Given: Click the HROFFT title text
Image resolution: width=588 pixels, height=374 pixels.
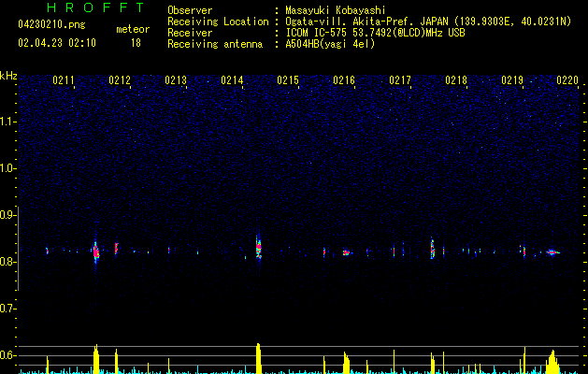Looking at the screenshot, I should point(96,7).
